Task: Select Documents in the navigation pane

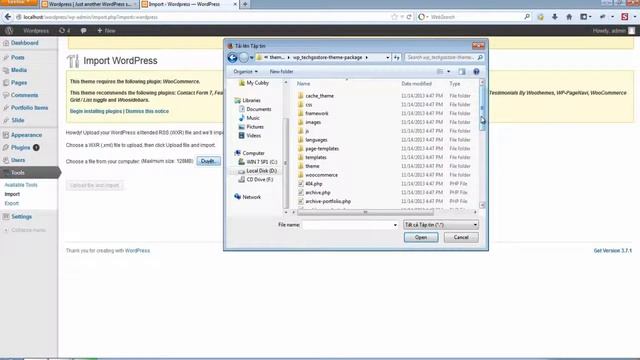Action: [x=259, y=109]
